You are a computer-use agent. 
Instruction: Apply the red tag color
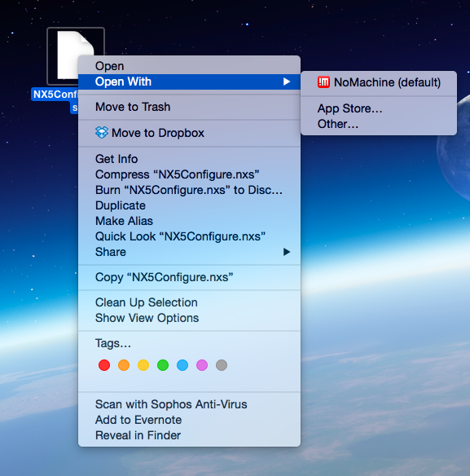(104, 365)
